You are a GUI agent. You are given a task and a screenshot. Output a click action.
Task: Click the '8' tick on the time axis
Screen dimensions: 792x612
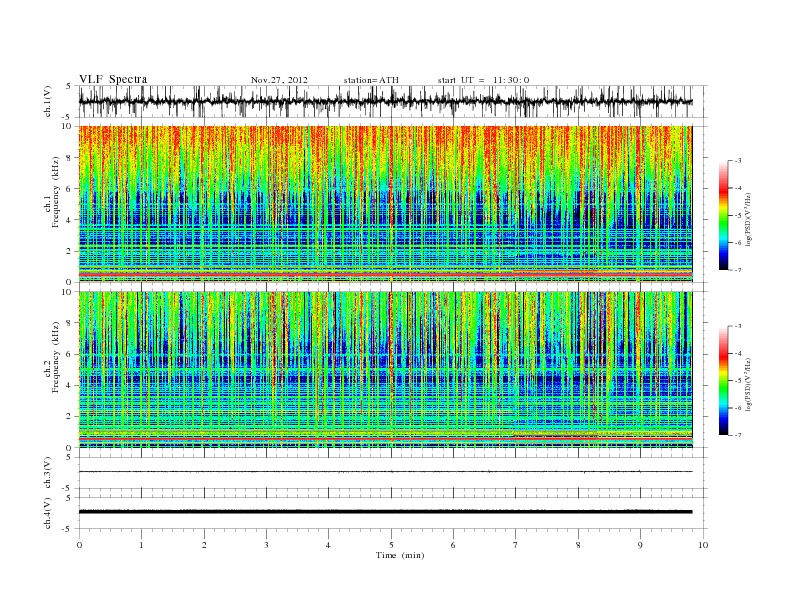click(x=578, y=545)
